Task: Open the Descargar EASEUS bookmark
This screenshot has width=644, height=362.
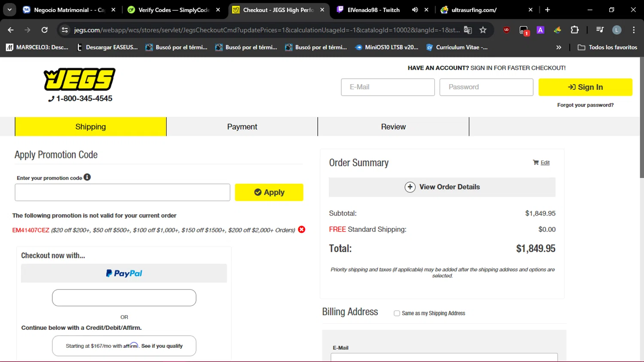Action: 107,47
